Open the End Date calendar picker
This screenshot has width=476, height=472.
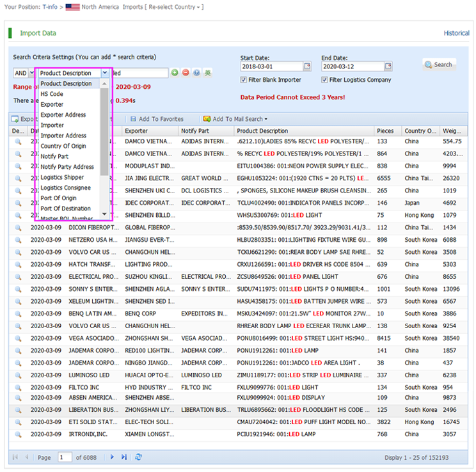(x=388, y=66)
